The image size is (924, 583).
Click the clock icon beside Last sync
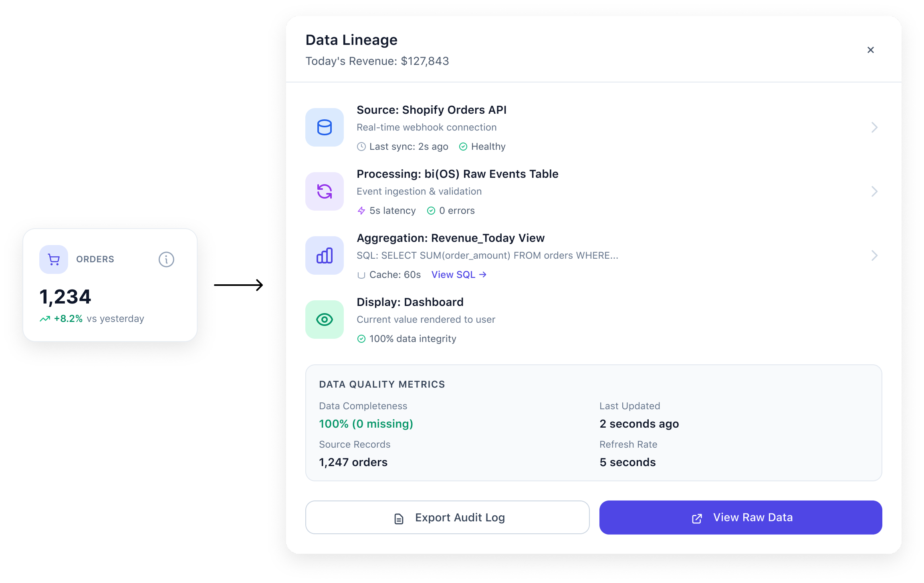(361, 147)
